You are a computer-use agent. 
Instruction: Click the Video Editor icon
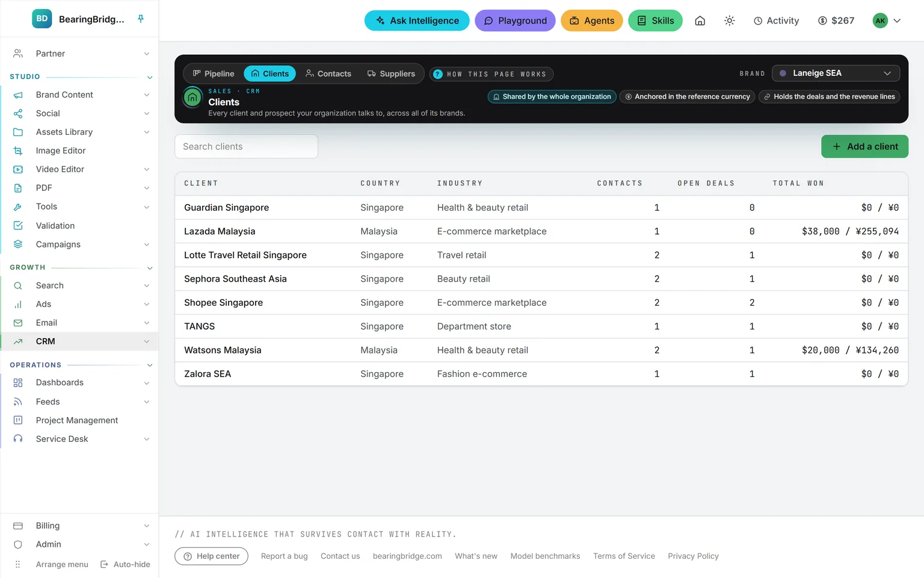[18, 169]
